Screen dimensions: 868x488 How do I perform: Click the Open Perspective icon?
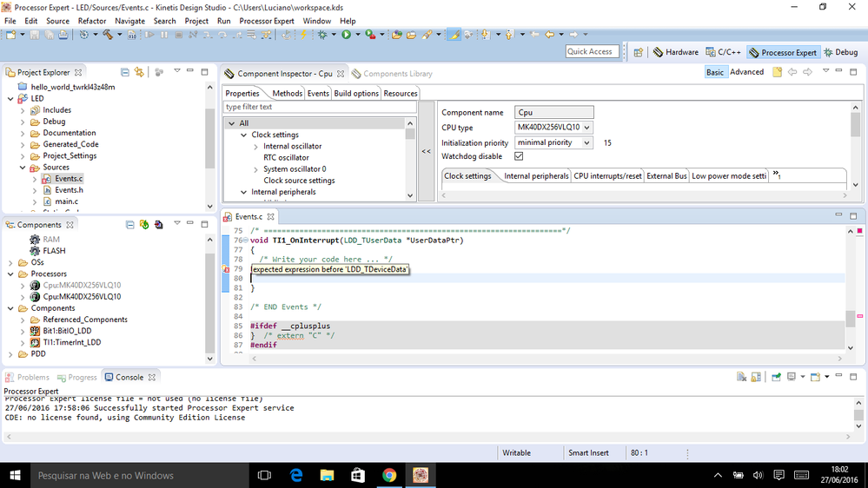[x=639, y=52]
